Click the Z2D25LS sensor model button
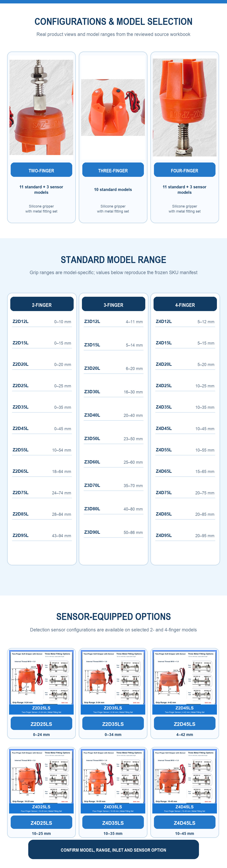227x868 pixels. pyautogui.click(x=41, y=724)
